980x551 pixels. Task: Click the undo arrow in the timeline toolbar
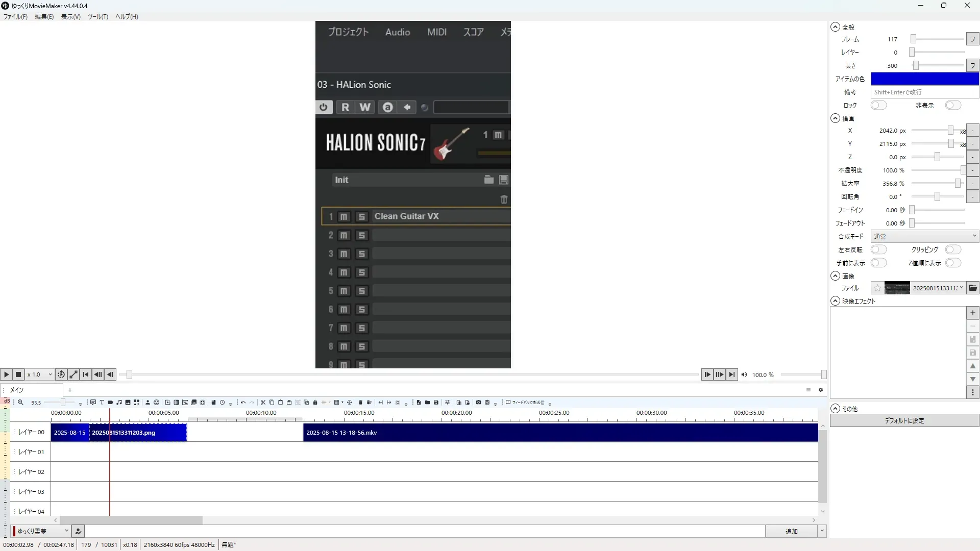(243, 403)
